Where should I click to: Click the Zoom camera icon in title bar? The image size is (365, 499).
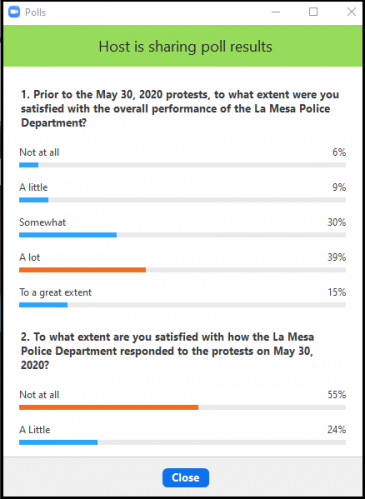14,12
